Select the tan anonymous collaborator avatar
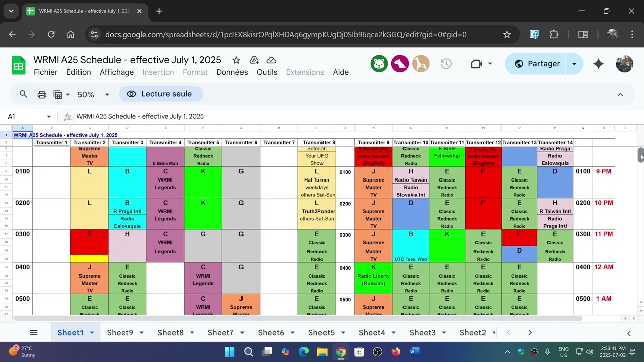 coord(421,64)
